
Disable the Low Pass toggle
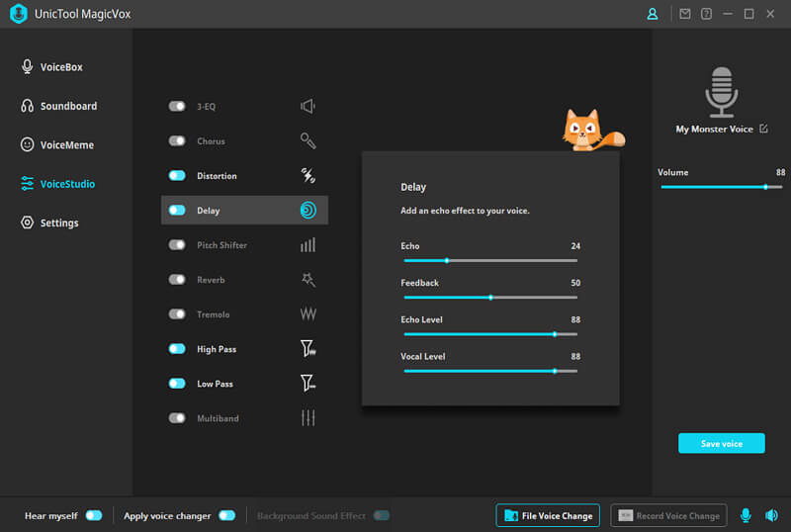coord(177,383)
